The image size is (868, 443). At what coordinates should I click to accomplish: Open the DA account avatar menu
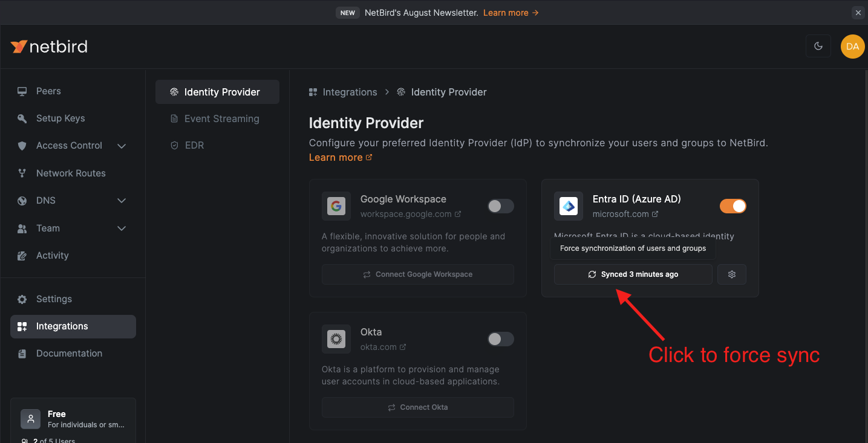tap(852, 46)
